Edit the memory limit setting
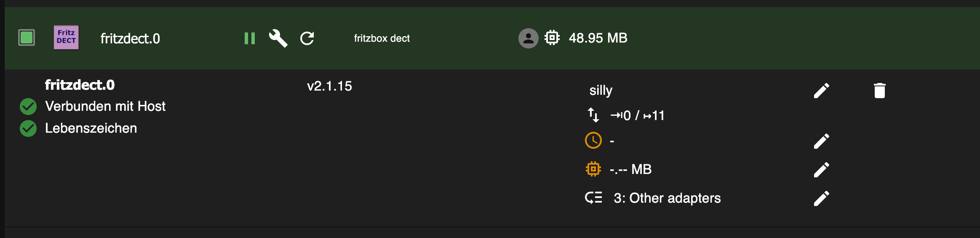The width and height of the screenshot is (980, 238). (x=821, y=170)
